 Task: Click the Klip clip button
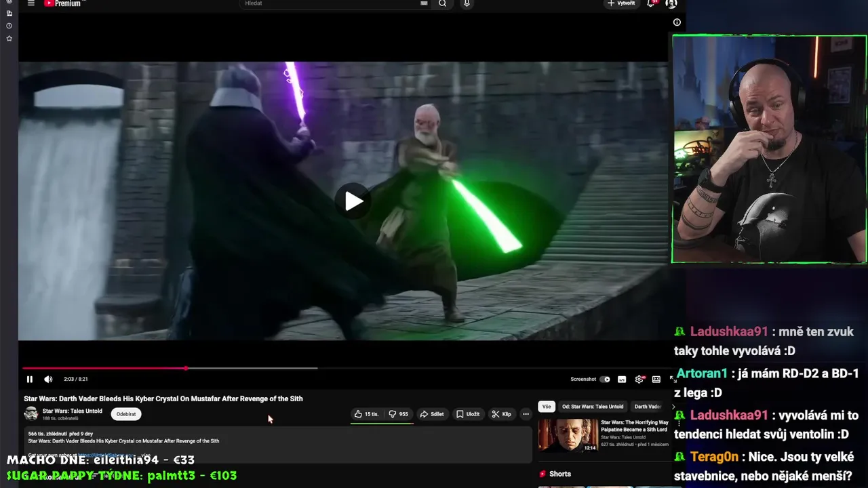pos(502,414)
